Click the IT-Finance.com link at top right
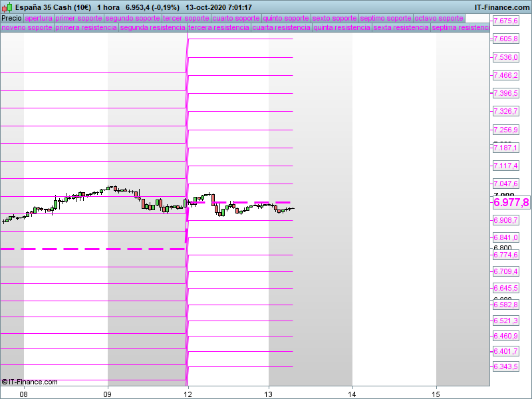Viewport: 532px width, 399px height. pyautogui.click(x=501, y=7)
